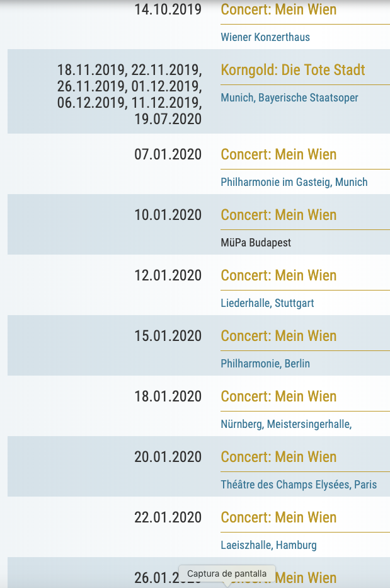Open the Mein Wien concert on 12.01.2020
Image resolution: width=390 pixels, height=588 pixels.
pyautogui.click(x=278, y=275)
